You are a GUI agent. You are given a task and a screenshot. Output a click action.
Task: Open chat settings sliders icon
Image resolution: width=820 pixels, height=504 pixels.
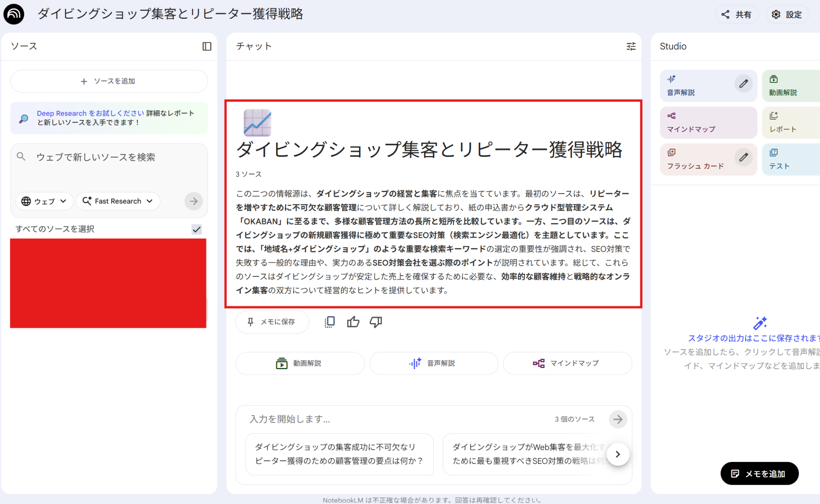[x=631, y=46]
